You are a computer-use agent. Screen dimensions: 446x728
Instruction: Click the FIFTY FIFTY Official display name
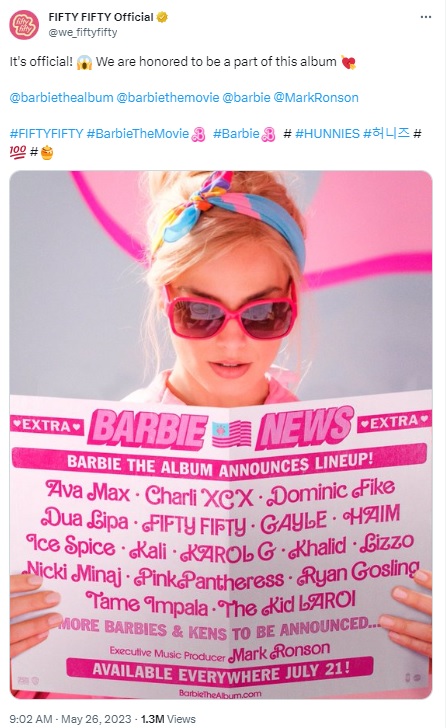[x=101, y=17]
